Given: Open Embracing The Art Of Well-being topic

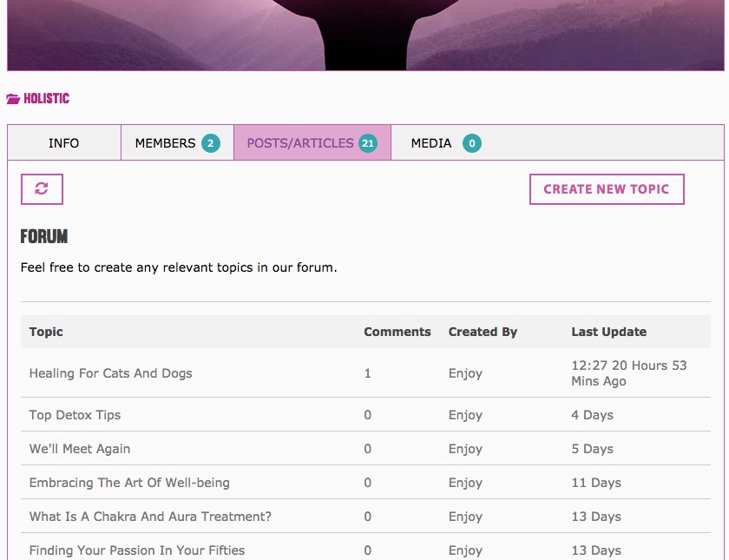Looking at the screenshot, I should point(129,483).
